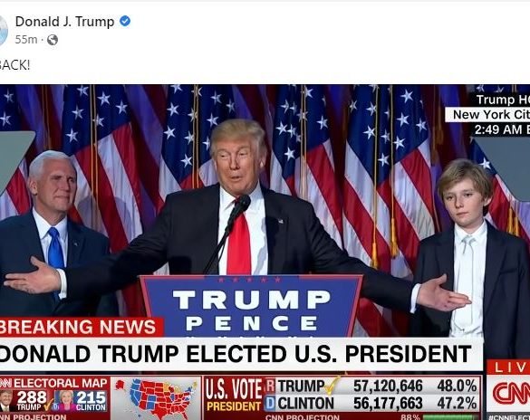Click the red LIVE badge above CNN logo
The height and width of the screenshot is (420, 530).
508,367
